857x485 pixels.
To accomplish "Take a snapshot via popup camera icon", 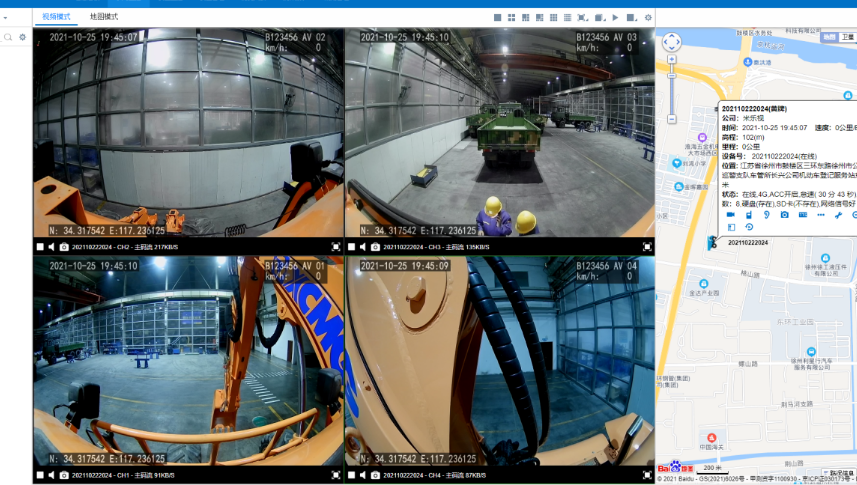I will tap(784, 215).
